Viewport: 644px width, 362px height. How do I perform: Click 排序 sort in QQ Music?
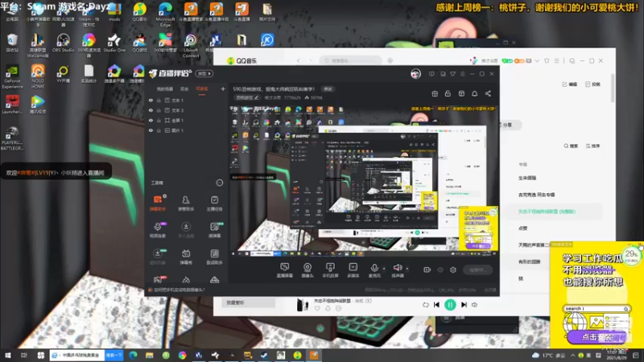[592, 146]
